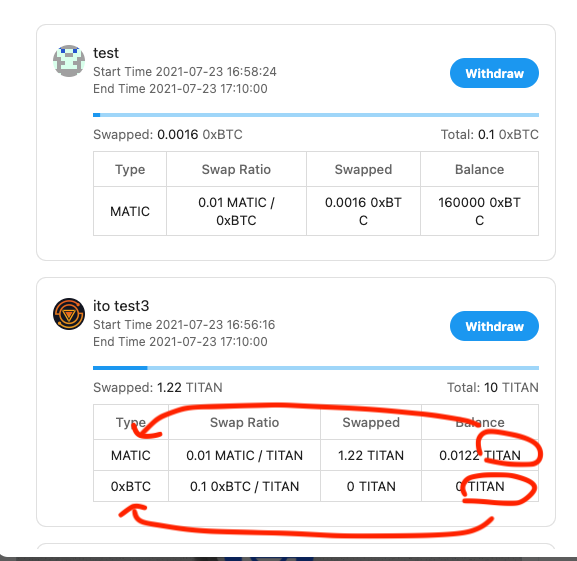Select the ito test3 pool title
Viewport: 577px width, 561px height.
coord(121,306)
